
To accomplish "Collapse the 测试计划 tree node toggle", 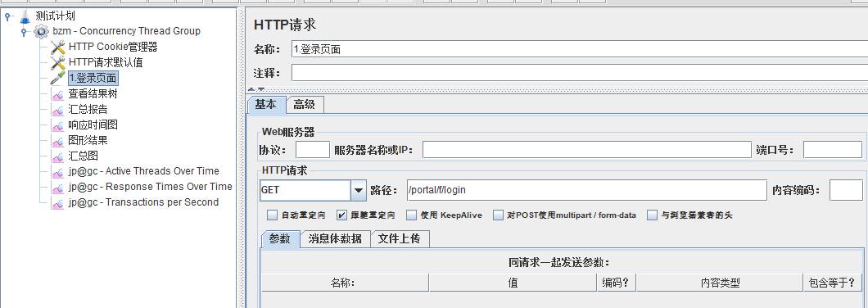I will (x=7, y=16).
